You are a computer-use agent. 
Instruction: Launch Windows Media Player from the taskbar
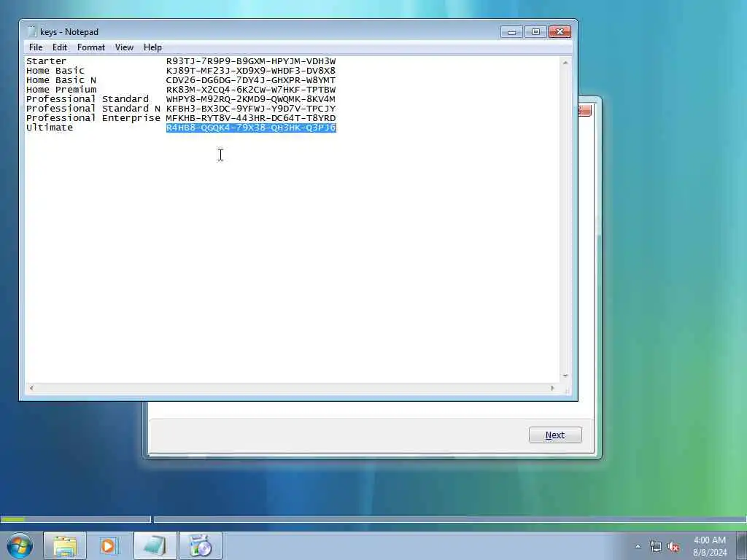(109, 545)
